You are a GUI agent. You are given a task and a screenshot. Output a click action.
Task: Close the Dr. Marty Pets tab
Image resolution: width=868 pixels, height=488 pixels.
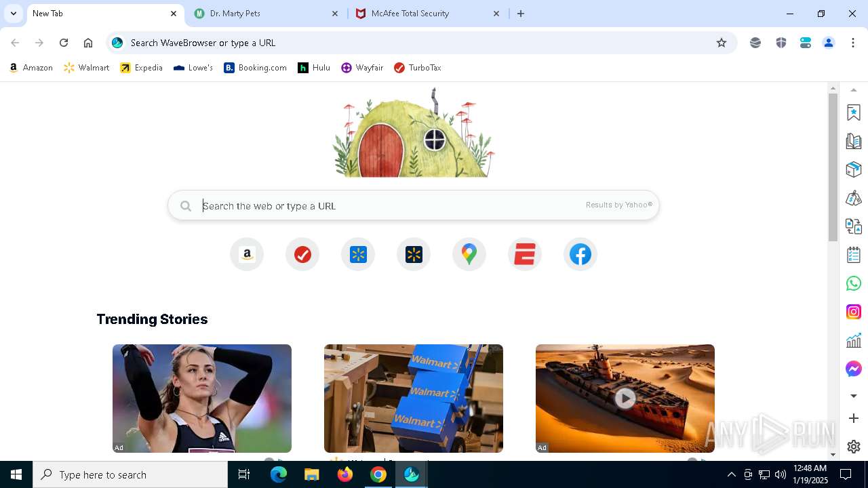coord(335,14)
